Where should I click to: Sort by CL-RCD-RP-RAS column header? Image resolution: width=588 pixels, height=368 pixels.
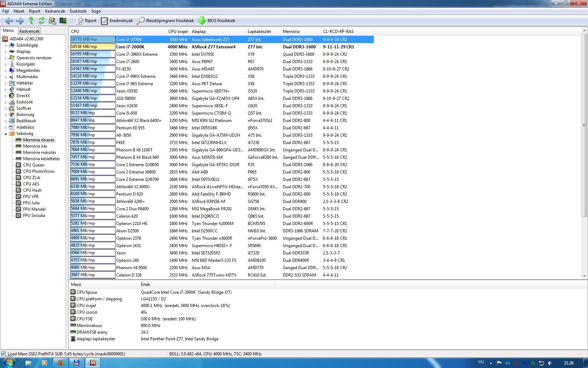[347, 31]
